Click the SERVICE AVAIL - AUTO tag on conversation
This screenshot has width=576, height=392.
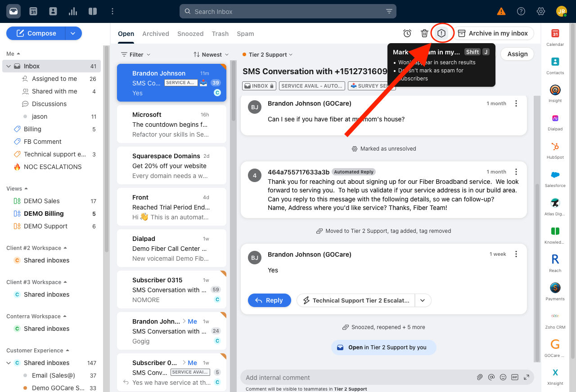click(312, 86)
